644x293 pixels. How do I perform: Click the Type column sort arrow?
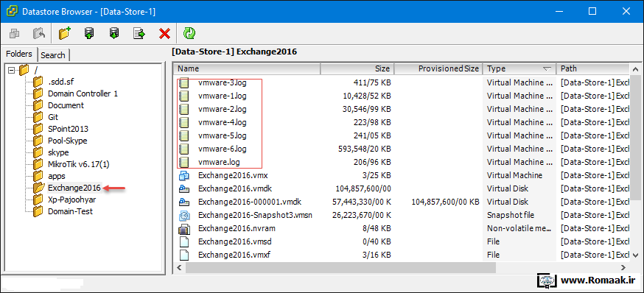(x=547, y=69)
